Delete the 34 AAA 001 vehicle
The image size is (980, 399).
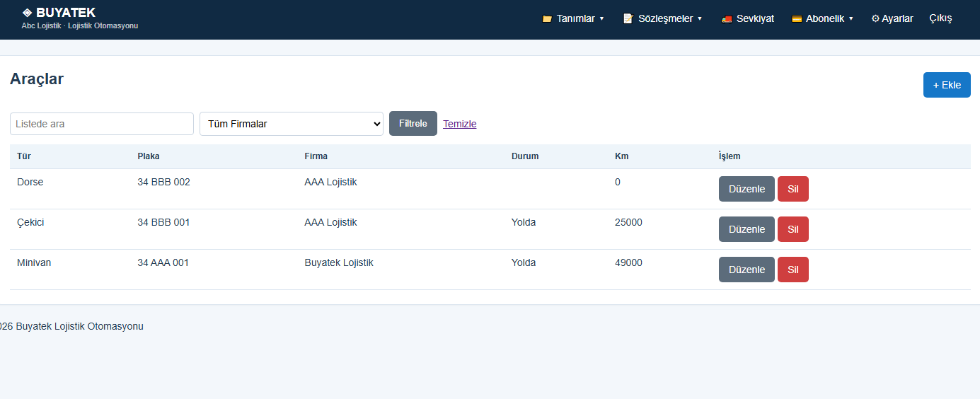(793, 270)
